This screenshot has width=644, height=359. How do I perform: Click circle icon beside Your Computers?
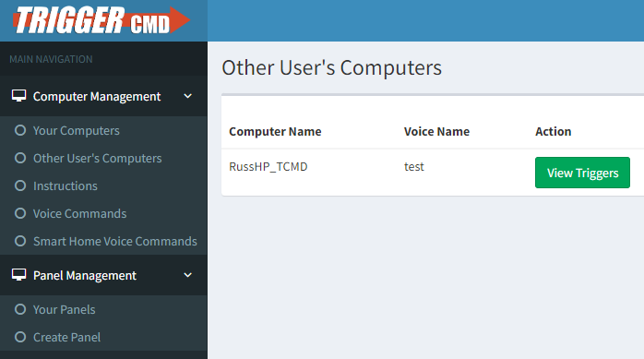pos(20,130)
